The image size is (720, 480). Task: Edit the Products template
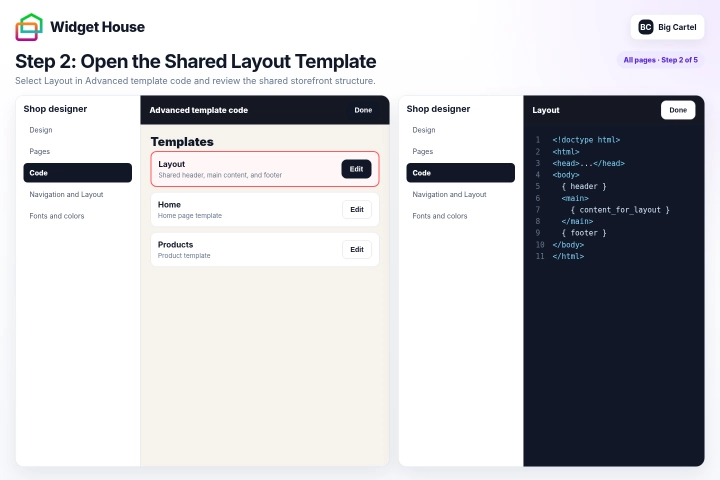point(357,249)
